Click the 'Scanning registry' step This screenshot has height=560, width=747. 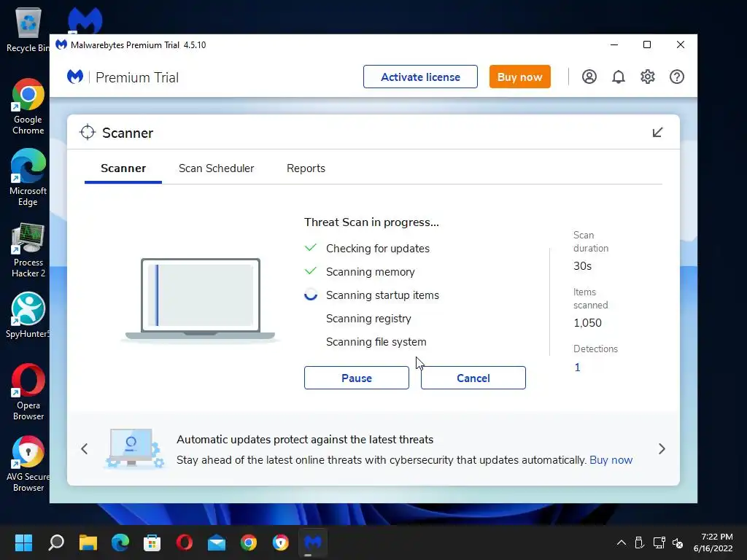coord(368,319)
